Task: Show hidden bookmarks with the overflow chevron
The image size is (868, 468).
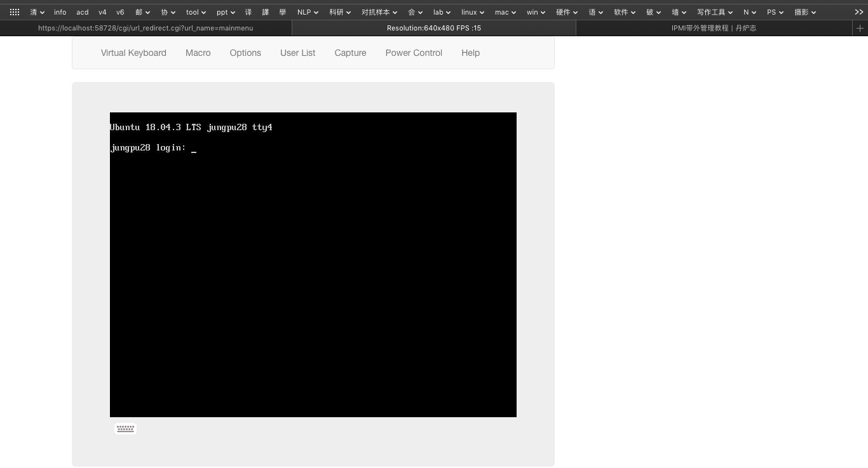Action: pos(858,12)
